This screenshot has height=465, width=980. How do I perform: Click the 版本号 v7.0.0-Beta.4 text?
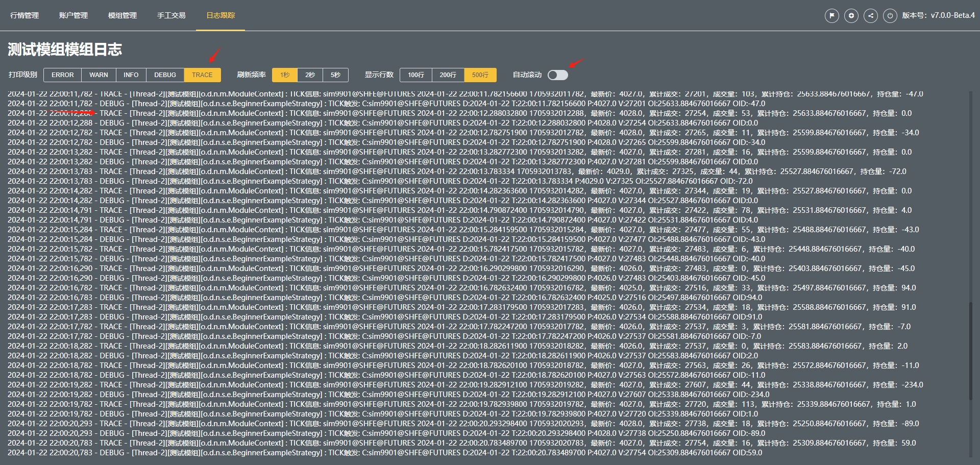pyautogui.click(x=938, y=15)
